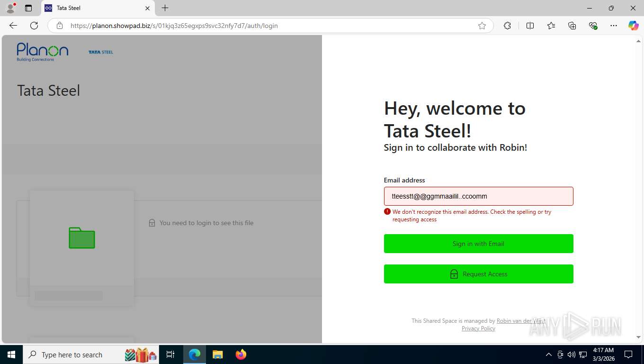Open the notification center icon
This screenshot has width=644, height=364.
[x=628, y=355]
